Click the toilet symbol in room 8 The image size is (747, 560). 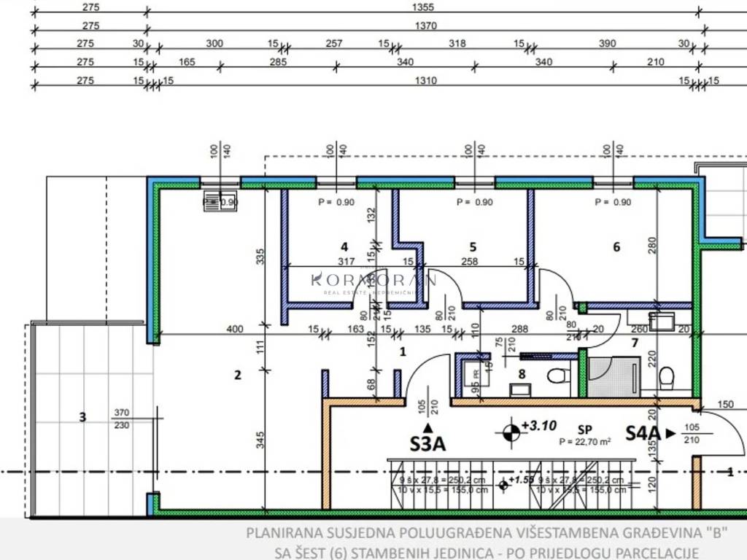pos(556,376)
